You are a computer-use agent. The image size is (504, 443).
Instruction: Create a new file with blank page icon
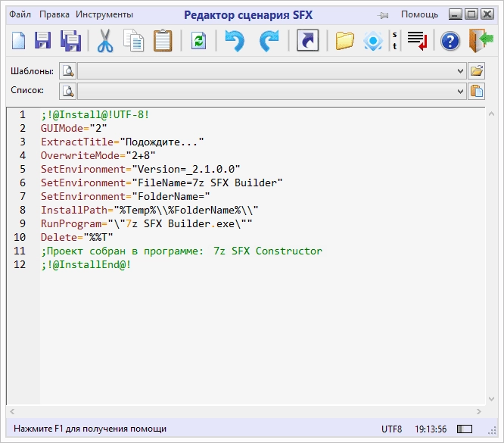point(18,41)
